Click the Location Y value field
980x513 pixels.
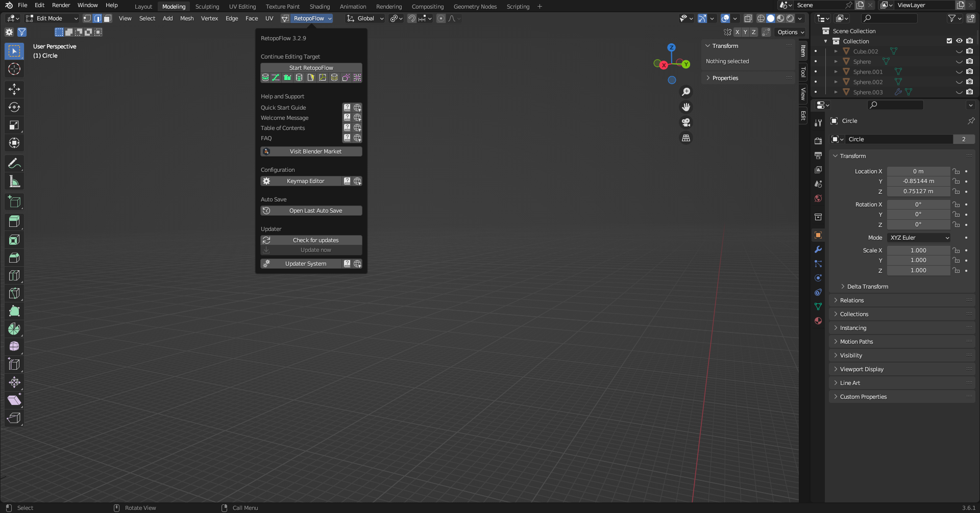point(918,181)
